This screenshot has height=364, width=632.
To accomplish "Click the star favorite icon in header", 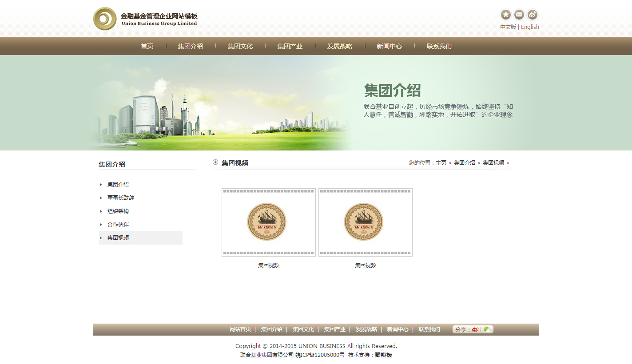I will tap(506, 15).
